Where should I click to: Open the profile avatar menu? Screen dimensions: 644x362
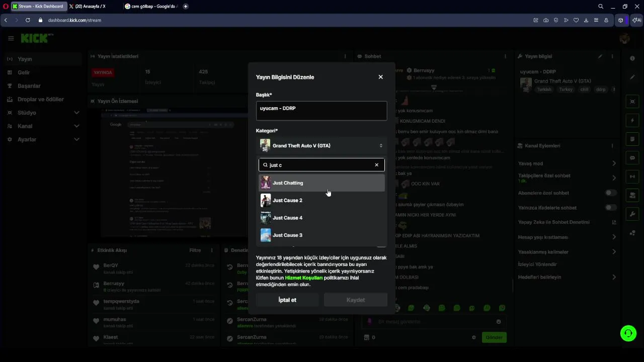coord(625,38)
